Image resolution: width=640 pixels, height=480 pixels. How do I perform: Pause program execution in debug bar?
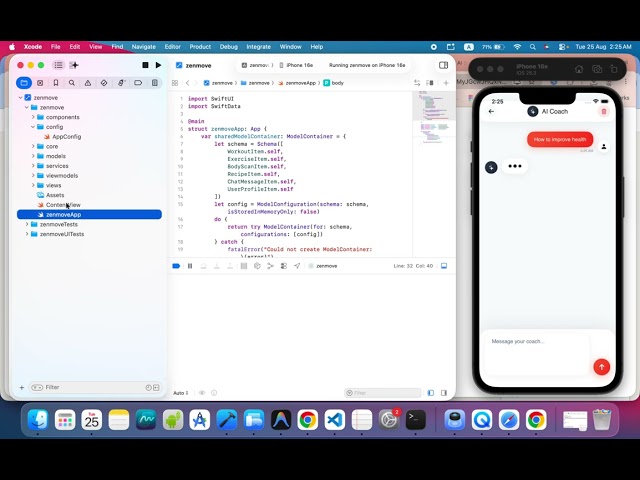pyautogui.click(x=190, y=266)
